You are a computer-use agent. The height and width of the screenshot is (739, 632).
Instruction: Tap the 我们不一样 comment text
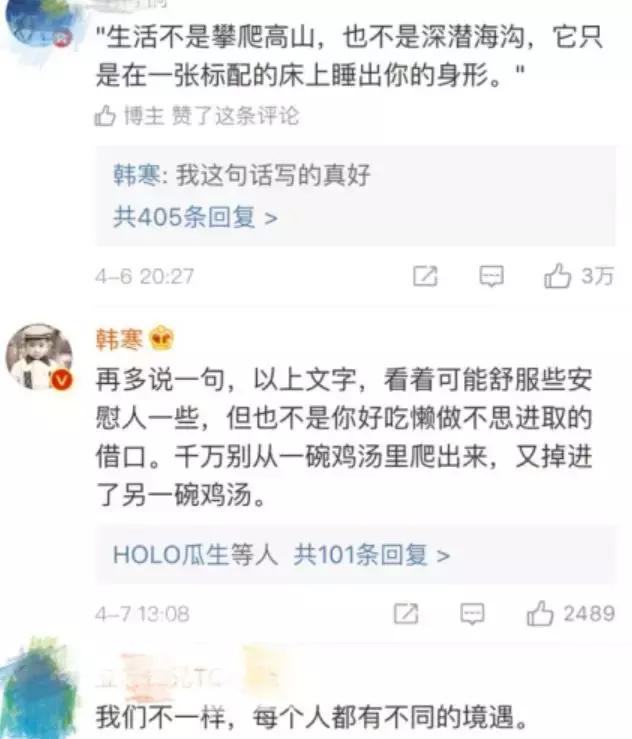312,717
